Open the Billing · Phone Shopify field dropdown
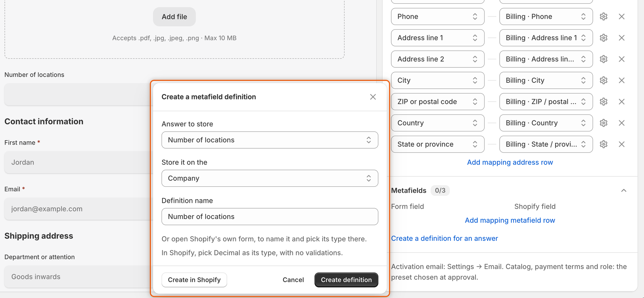 pos(546,16)
